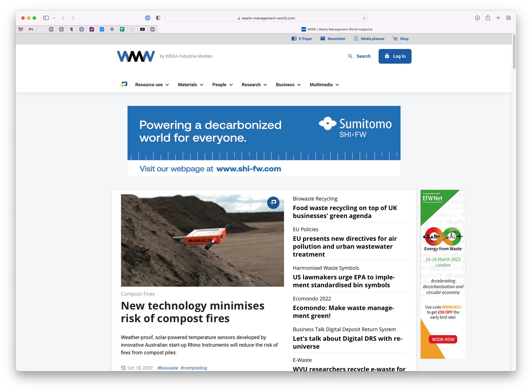The image size is (532, 392).
Task: Click BOOK NOW in the EfW ad
Action: [x=443, y=339]
